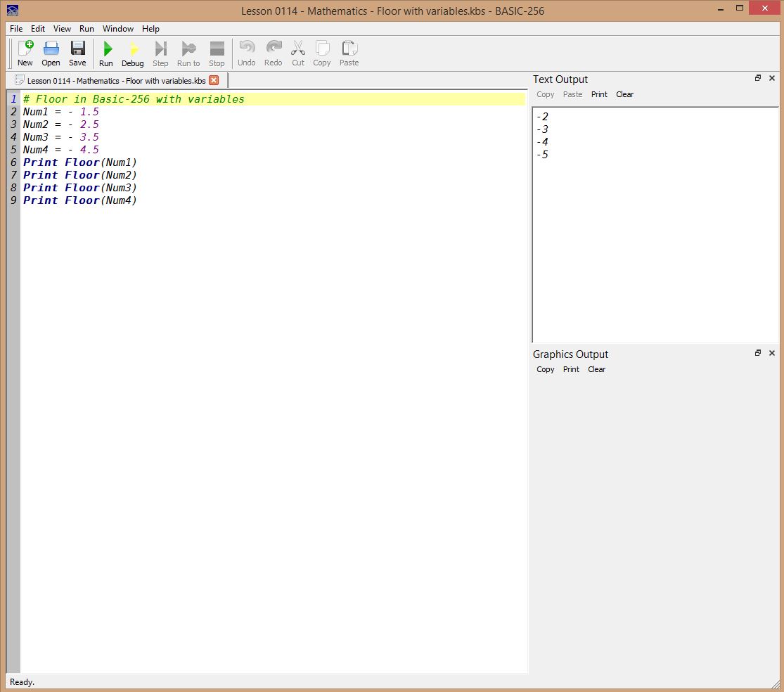Image resolution: width=784 pixels, height=692 pixels.
Task: Click the Paste toolbar icon
Action: (x=349, y=53)
